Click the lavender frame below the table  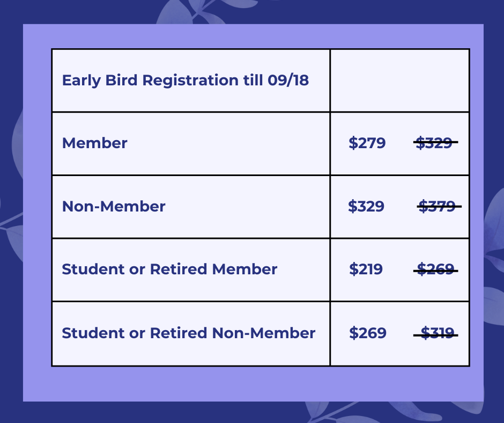[252, 384]
